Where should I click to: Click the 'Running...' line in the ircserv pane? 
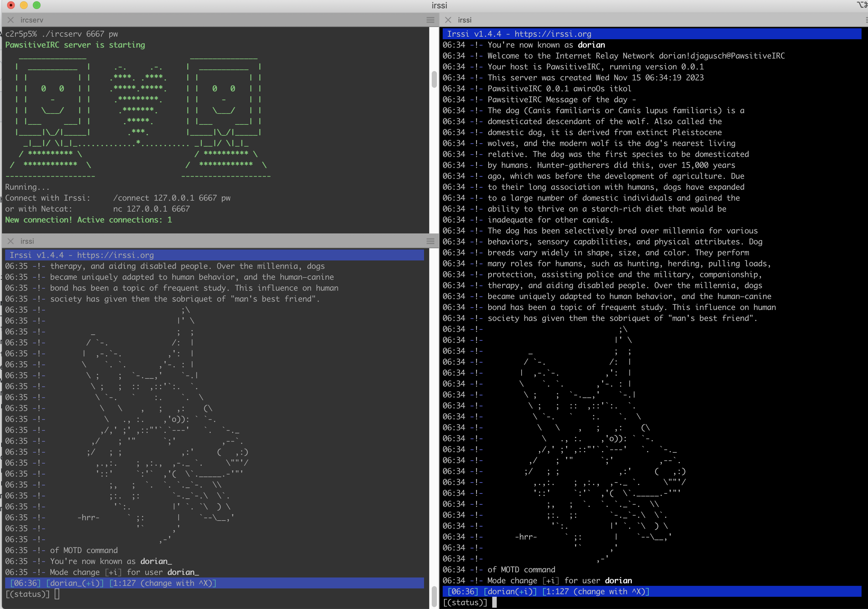coord(27,187)
